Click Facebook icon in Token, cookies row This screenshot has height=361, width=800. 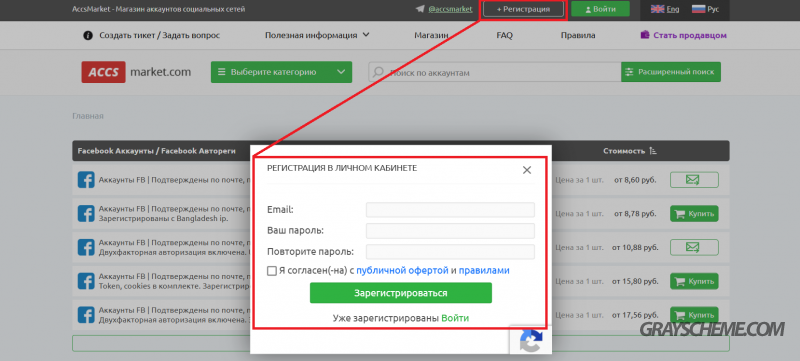(x=86, y=281)
